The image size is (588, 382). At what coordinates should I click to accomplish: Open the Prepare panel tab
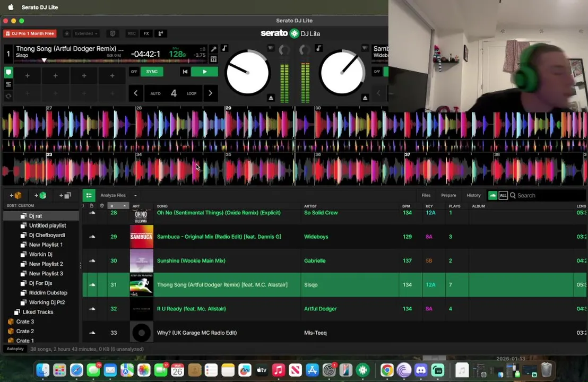(x=448, y=195)
